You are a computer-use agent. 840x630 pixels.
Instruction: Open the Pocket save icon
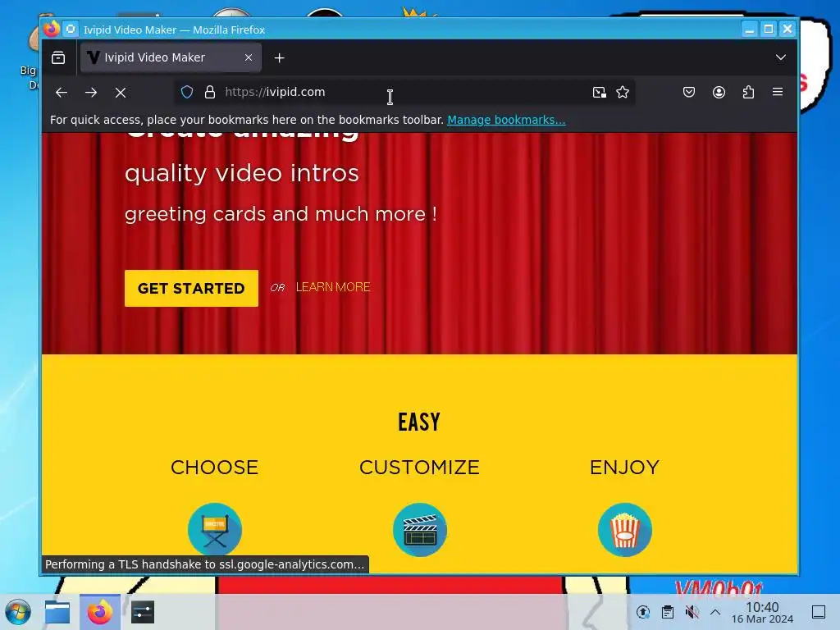(689, 92)
